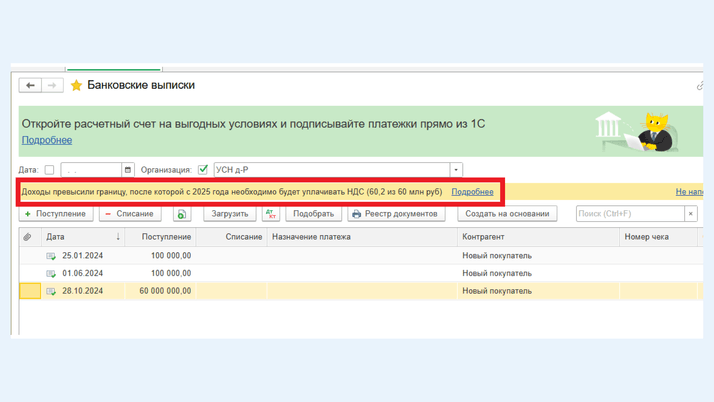The height and width of the screenshot is (402, 714).
Task: Open the calendar picker for the Дата field
Action: point(128,170)
